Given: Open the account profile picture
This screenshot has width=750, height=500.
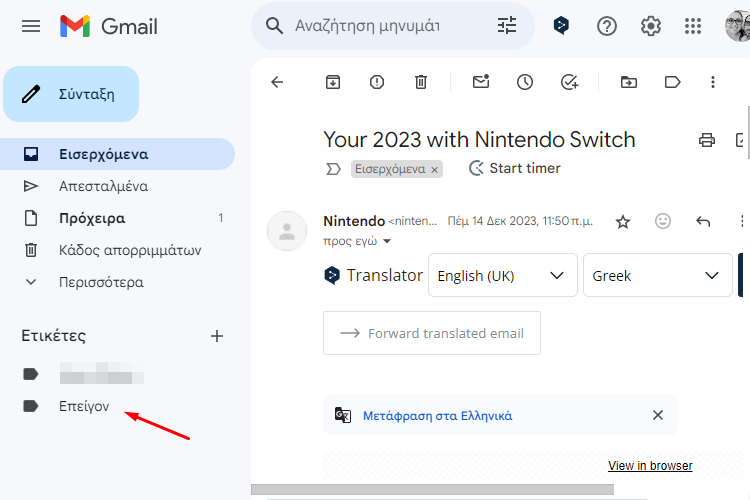Looking at the screenshot, I should [x=738, y=26].
